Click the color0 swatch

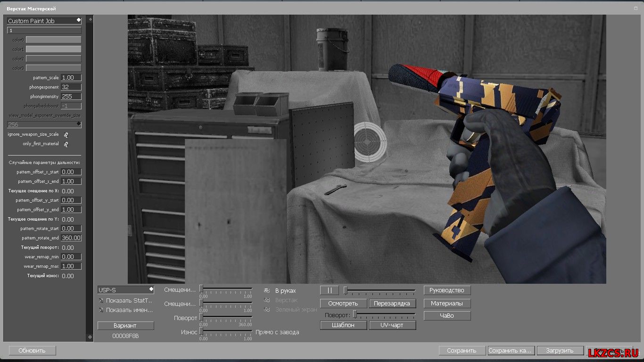[x=53, y=40]
